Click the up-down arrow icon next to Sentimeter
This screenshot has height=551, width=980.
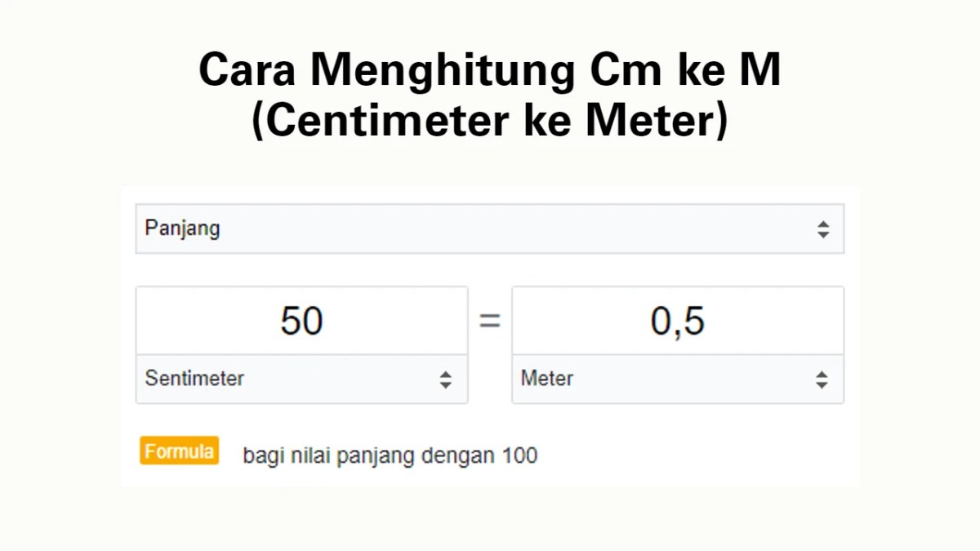pos(446,379)
